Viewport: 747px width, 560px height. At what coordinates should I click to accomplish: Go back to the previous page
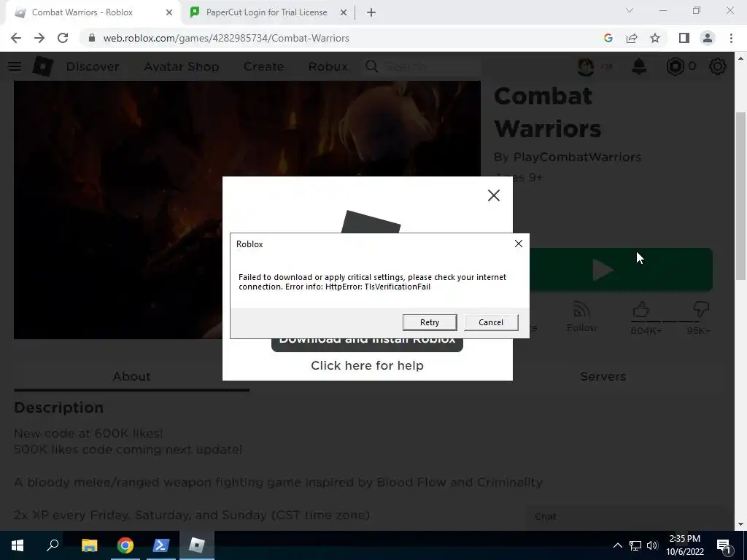coord(16,38)
